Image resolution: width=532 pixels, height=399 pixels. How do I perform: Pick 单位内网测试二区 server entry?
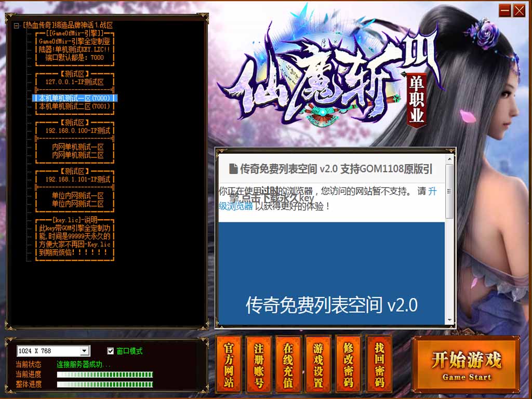click(78, 204)
